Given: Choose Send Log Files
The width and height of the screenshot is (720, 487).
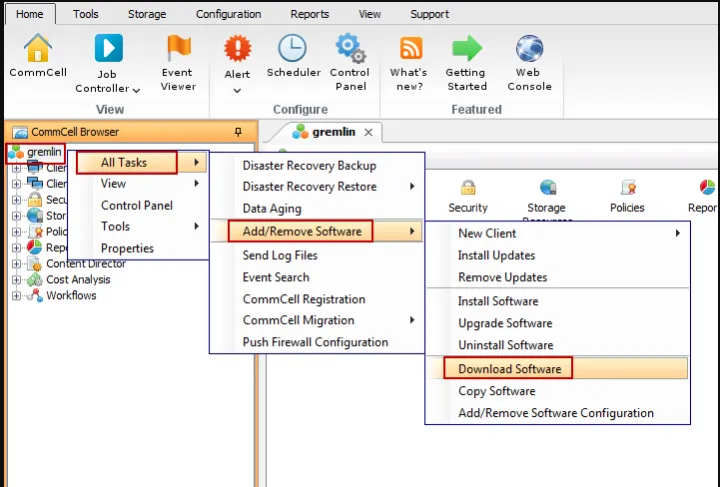Looking at the screenshot, I should click(317, 255).
